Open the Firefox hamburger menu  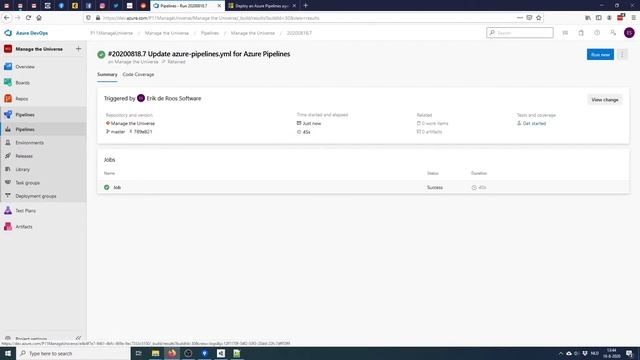[633, 18]
